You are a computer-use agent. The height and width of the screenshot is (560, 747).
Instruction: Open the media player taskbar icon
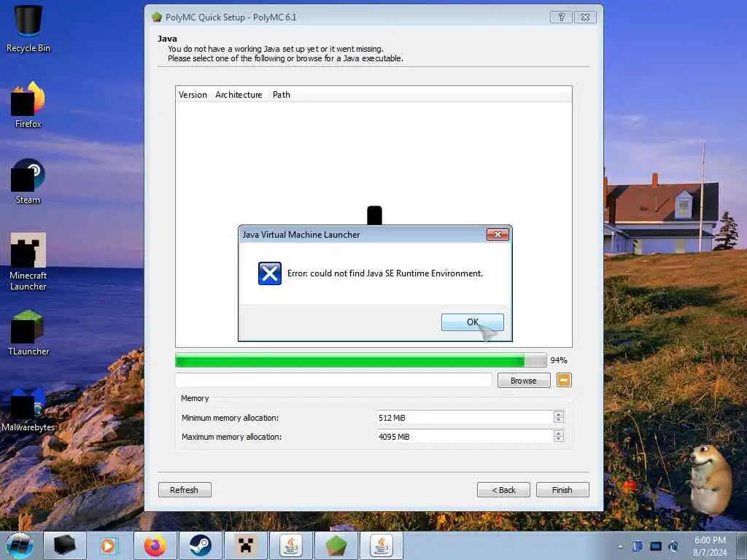tap(109, 545)
